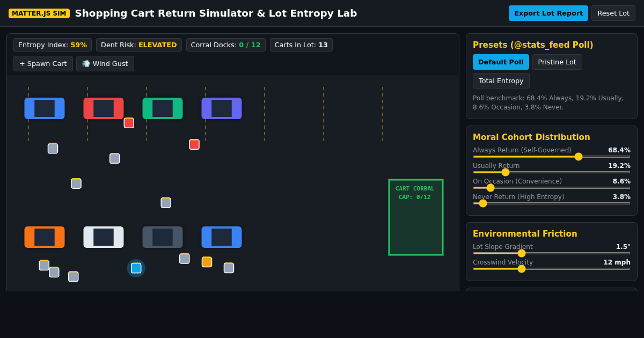
Task: Click the 12 mph crosswind value
Action: [617, 262]
